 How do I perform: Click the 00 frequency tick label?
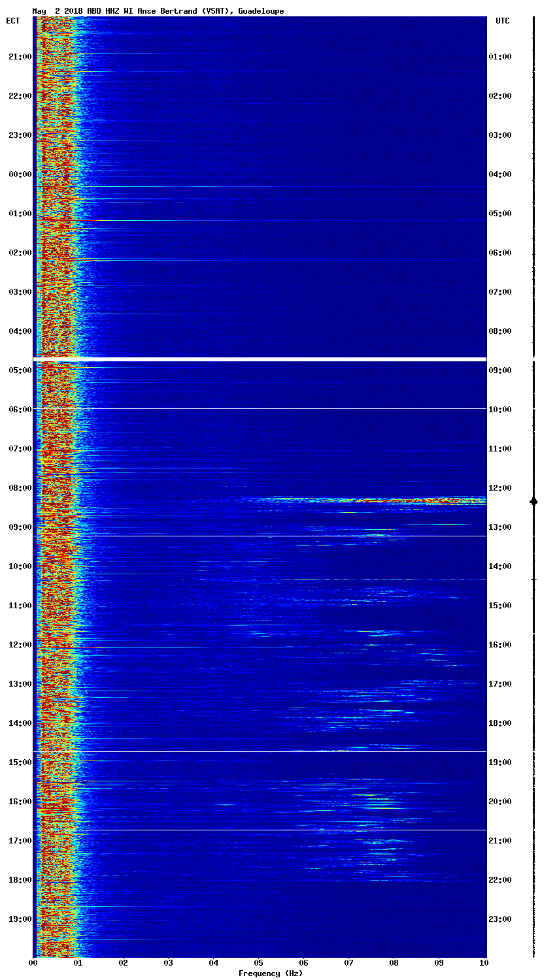point(33,963)
